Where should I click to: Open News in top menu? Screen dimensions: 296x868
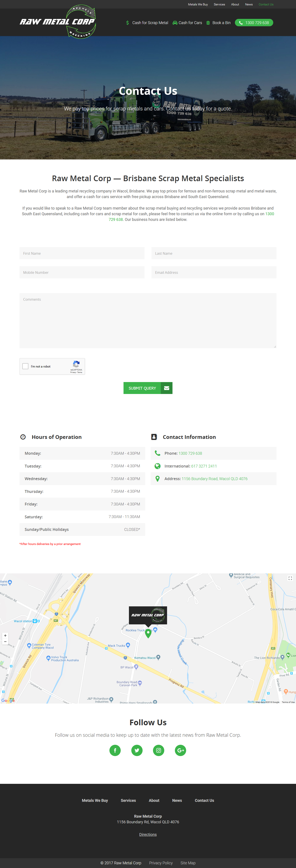(249, 4)
